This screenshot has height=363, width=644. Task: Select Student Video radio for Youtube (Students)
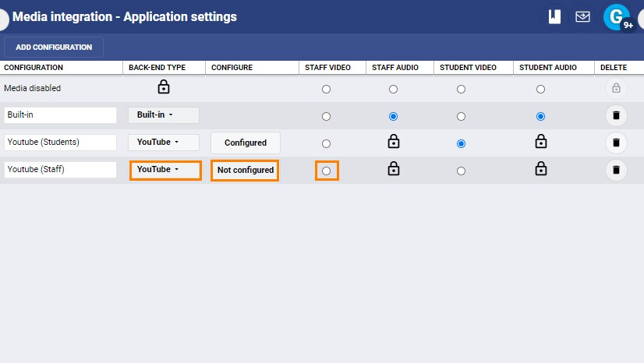pyautogui.click(x=461, y=143)
